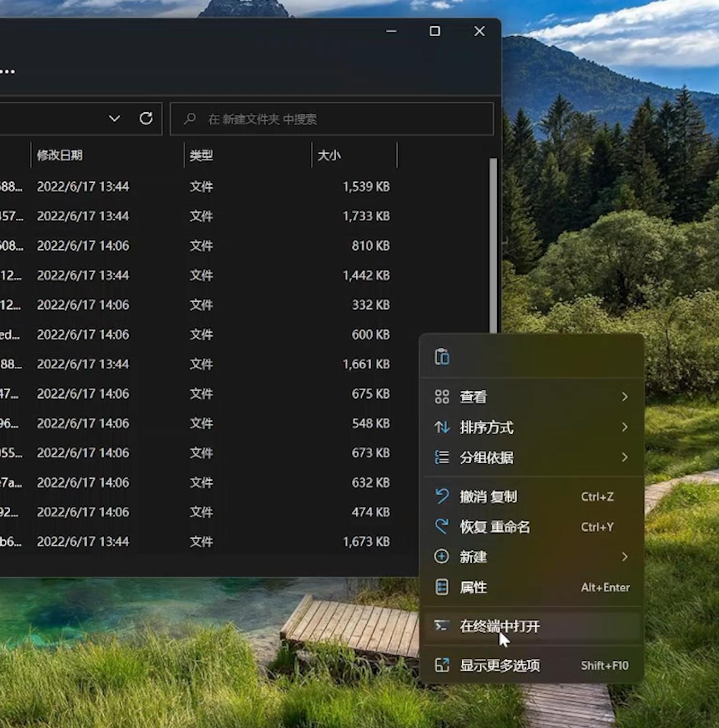This screenshot has height=728, width=719.
Task: Click the 显示更多选项 expand icon
Action: click(442, 666)
